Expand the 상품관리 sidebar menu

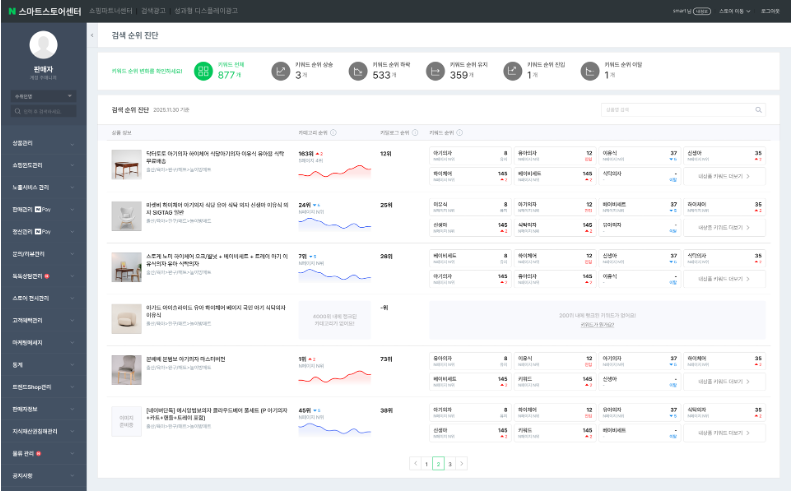43,142
